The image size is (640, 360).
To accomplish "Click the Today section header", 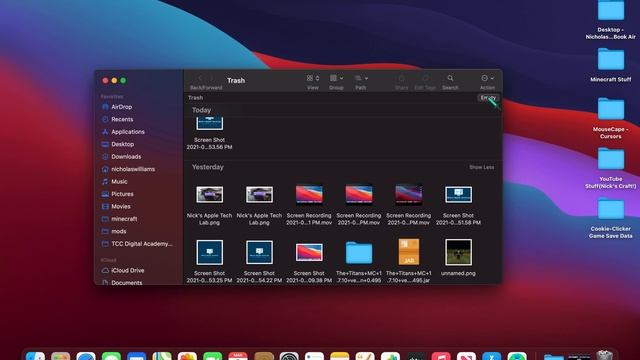I will coord(201,110).
